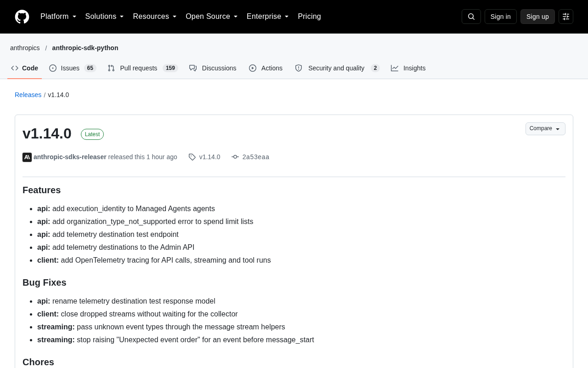Open the Insights tab
Viewport: 588px width, 368px height.
(408, 68)
